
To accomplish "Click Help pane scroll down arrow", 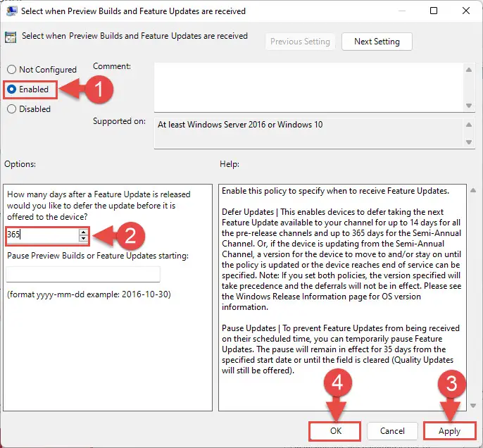I will pos(473,406).
